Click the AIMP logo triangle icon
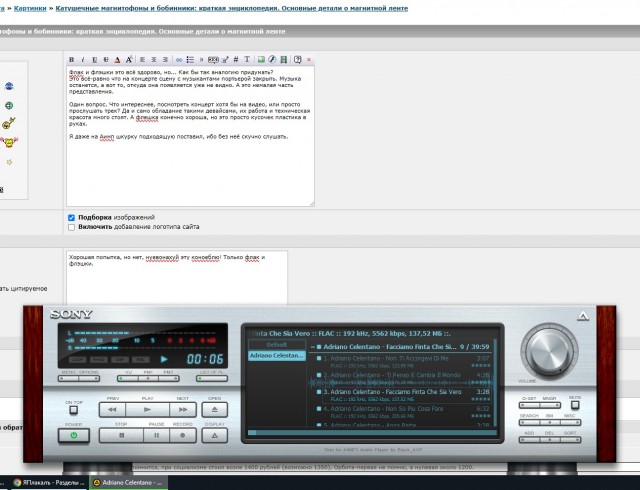This screenshot has height=490, width=640. click(583, 316)
